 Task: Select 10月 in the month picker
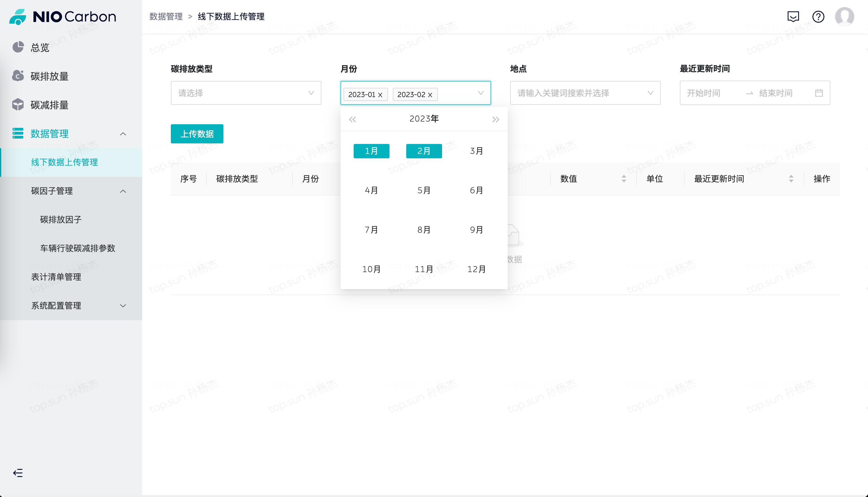click(371, 269)
